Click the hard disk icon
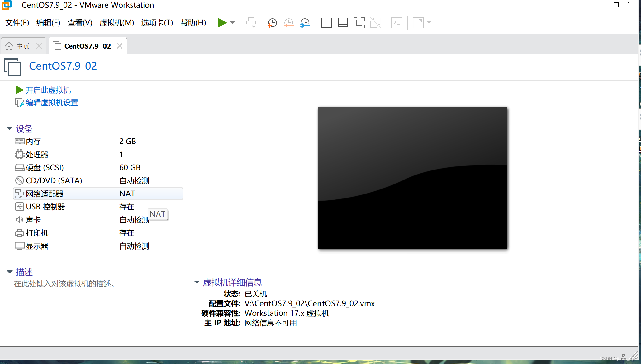The image size is (641, 364). click(x=19, y=167)
